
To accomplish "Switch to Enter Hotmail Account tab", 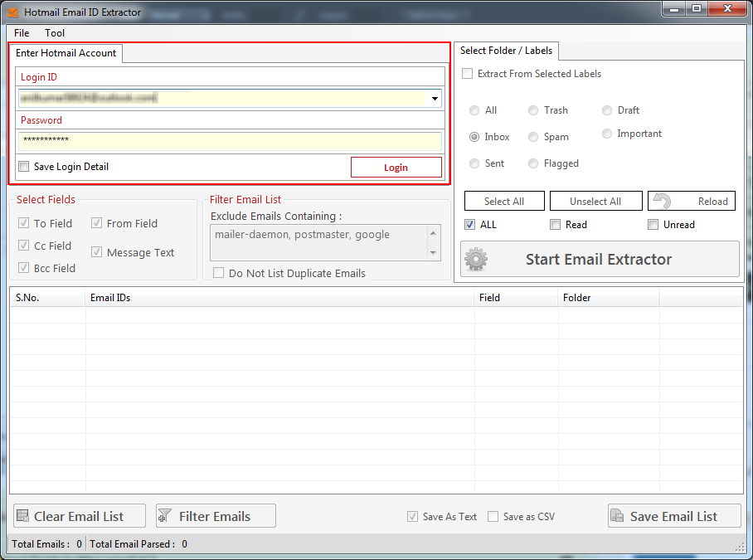I will 66,53.
